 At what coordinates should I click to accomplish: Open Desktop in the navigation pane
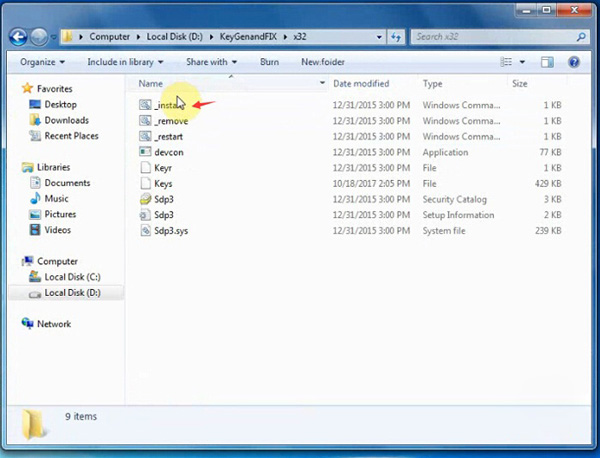pyautogui.click(x=60, y=104)
